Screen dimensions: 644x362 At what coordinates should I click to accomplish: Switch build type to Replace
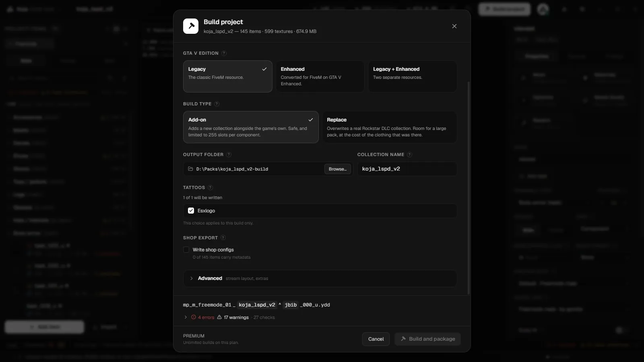click(x=390, y=127)
